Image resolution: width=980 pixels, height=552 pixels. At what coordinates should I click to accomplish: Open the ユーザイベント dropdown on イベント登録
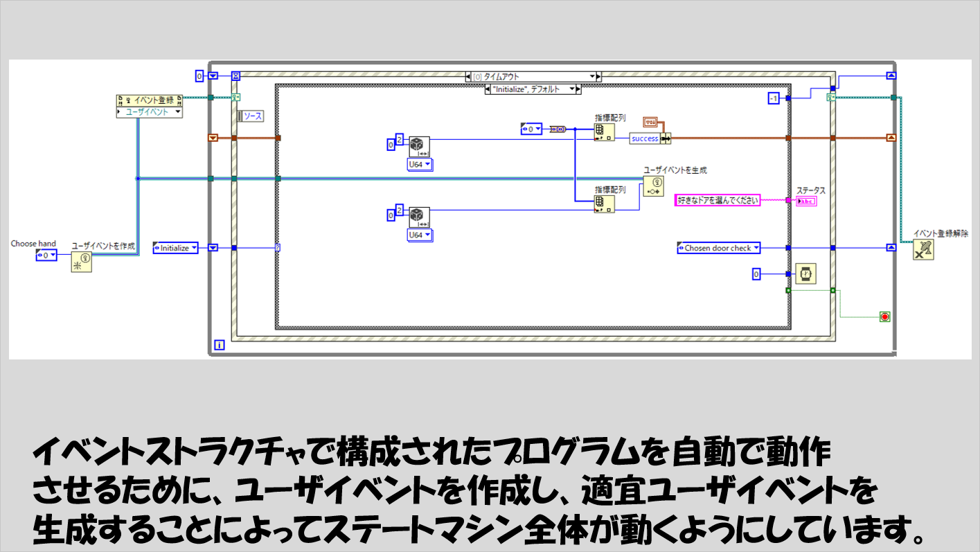pos(150,112)
